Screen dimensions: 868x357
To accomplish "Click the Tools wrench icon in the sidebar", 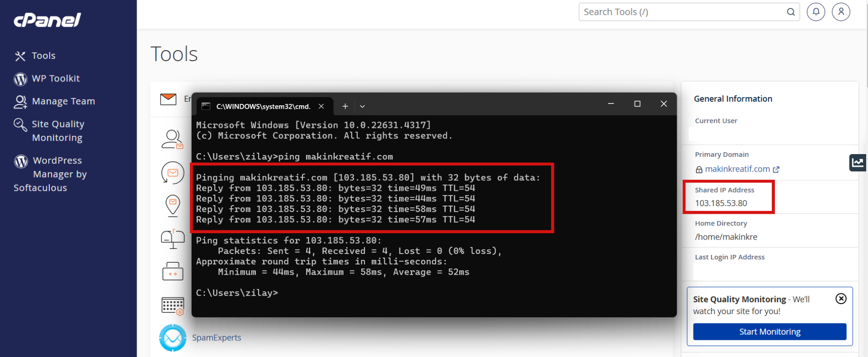I will click(x=20, y=56).
